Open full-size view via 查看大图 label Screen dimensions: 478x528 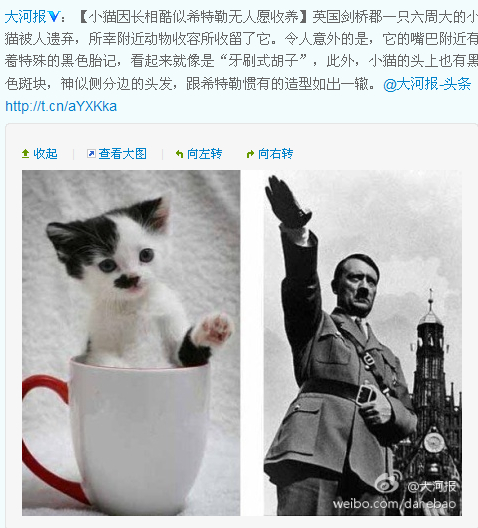pyautogui.click(x=123, y=154)
